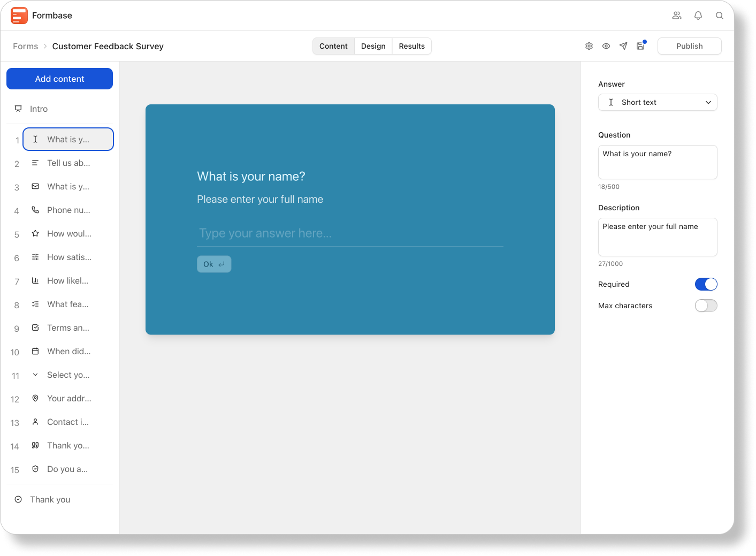The image size is (756, 556).
Task: Click the search magnifier icon
Action: coord(720,16)
